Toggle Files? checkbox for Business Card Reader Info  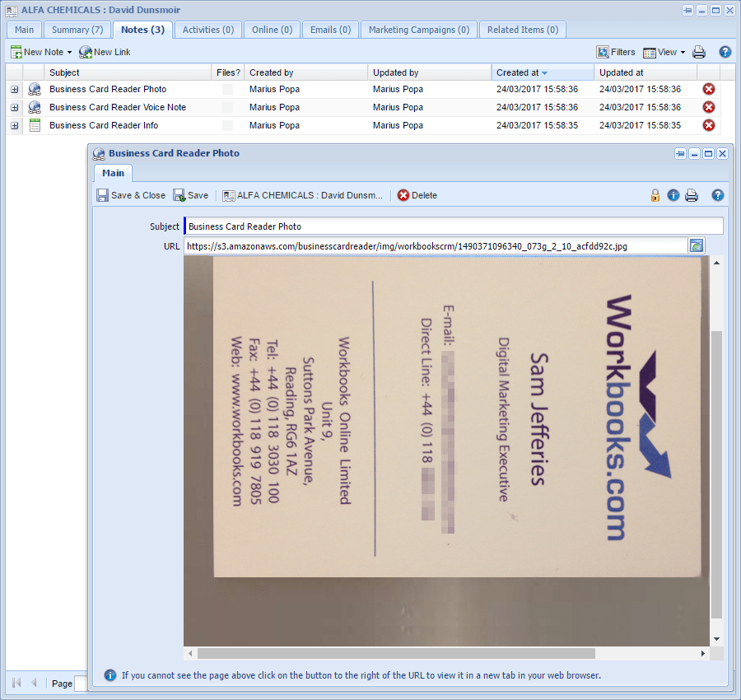228,125
